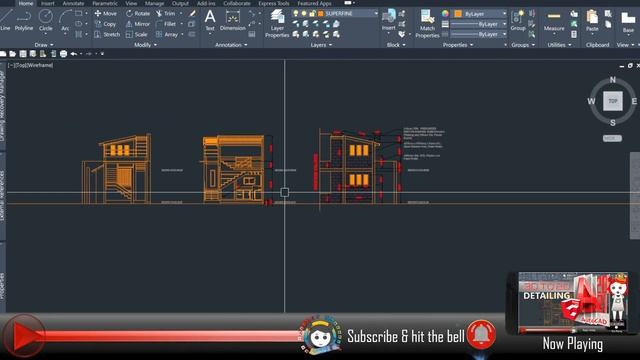Click the TOP face of ViewCube
Image resolution: width=640 pixels, height=360 pixels.
pyautogui.click(x=613, y=101)
